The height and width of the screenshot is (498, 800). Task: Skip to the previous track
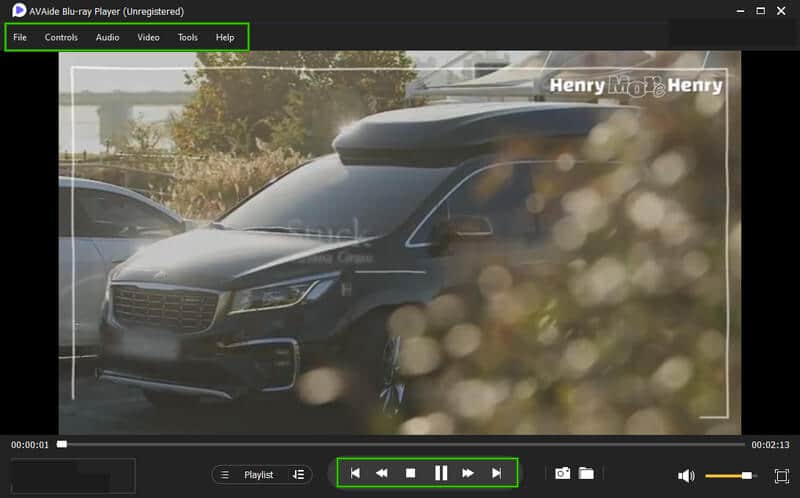click(355, 473)
